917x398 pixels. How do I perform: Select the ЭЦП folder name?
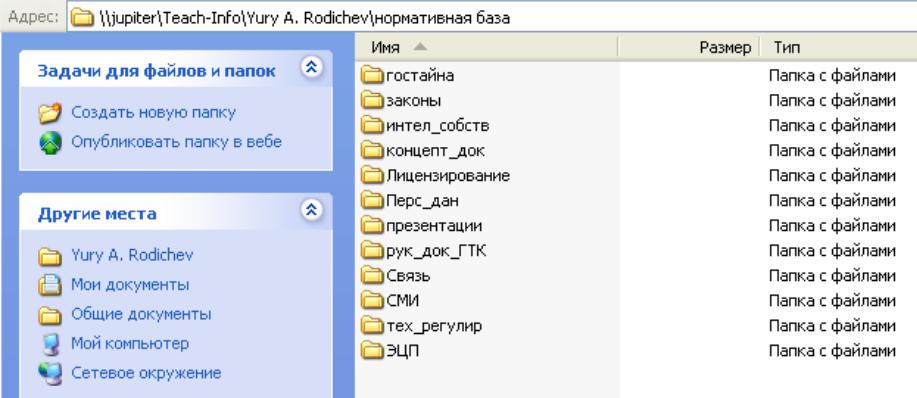(x=402, y=351)
